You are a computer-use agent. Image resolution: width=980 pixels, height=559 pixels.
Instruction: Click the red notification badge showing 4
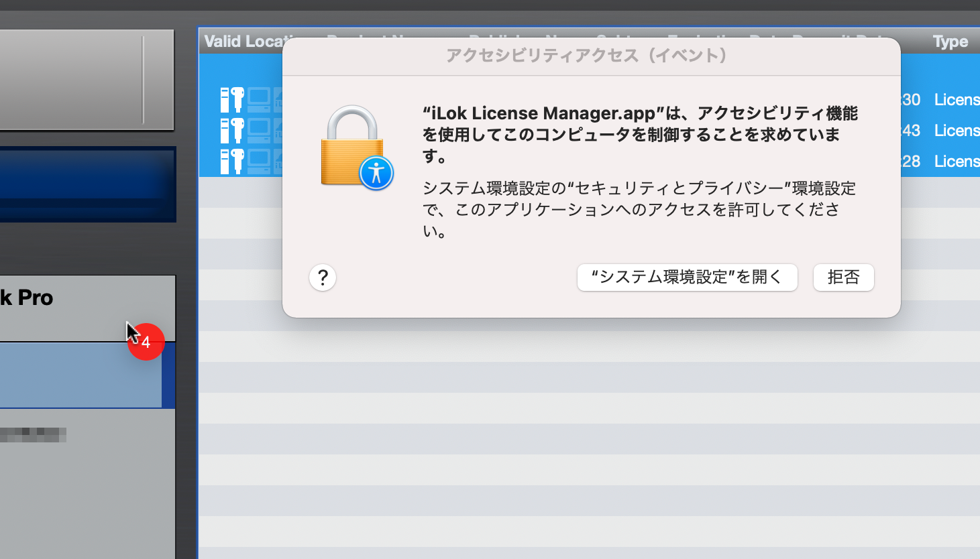[x=146, y=341]
